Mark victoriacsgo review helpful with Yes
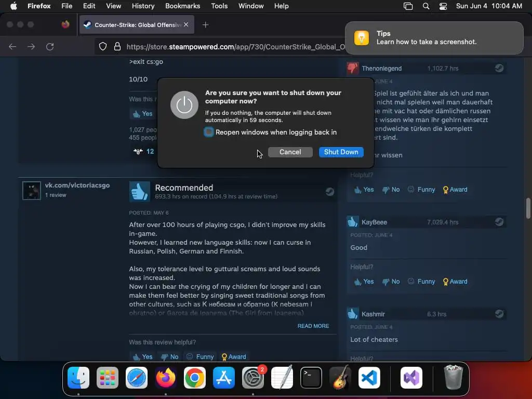This screenshot has height=399, width=532. point(142,356)
